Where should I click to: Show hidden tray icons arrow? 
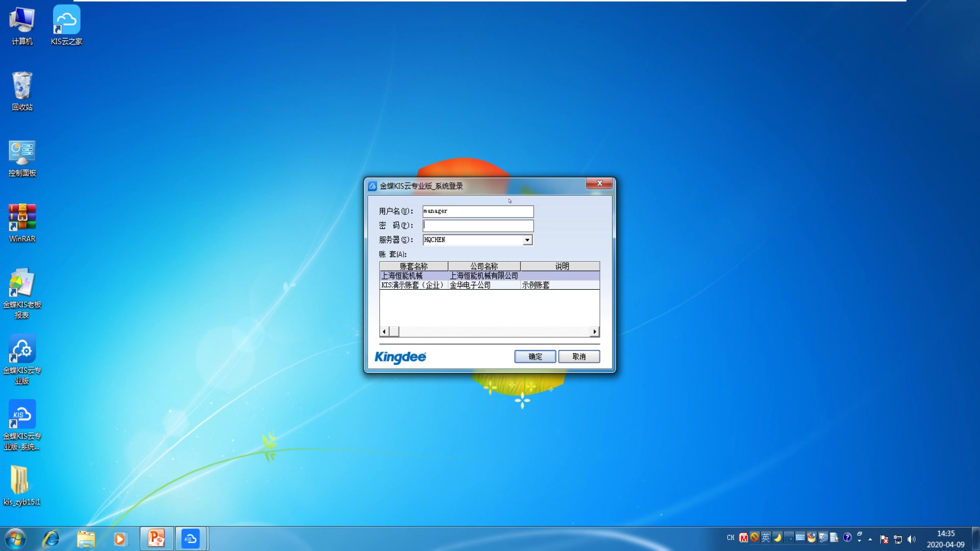click(870, 539)
